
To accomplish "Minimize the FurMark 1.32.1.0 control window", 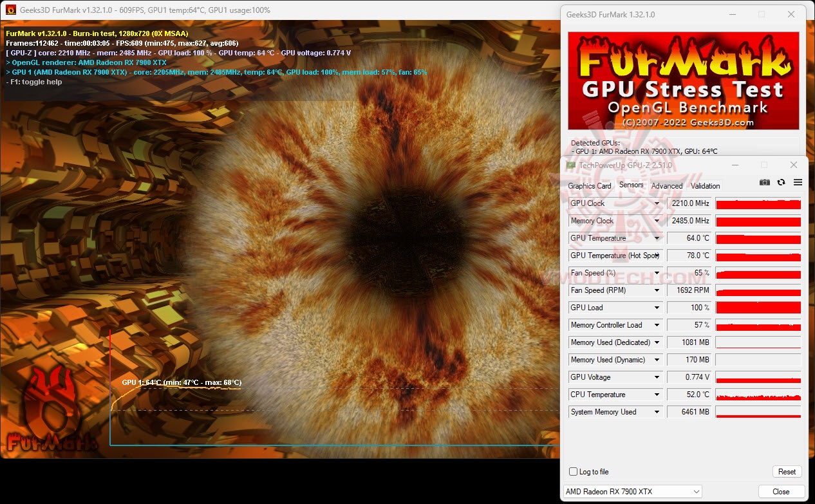I will tap(731, 14).
